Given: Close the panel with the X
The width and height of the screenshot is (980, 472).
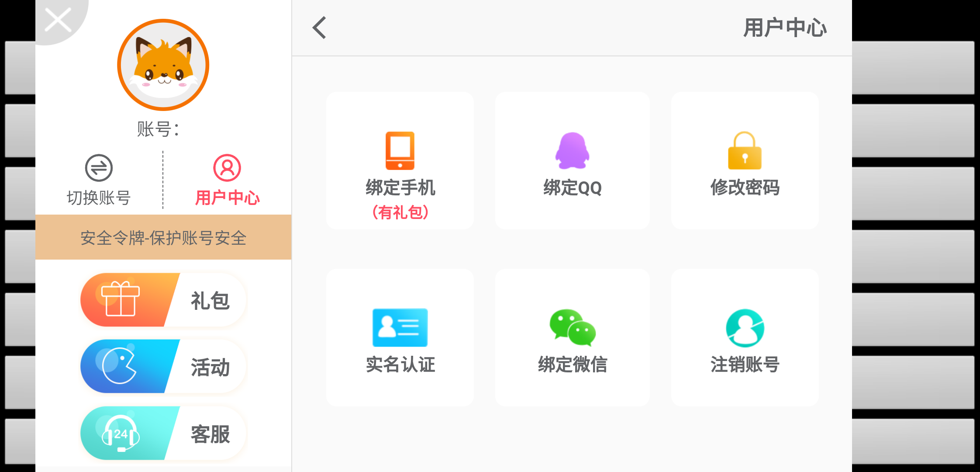Looking at the screenshot, I should coord(57,19).
